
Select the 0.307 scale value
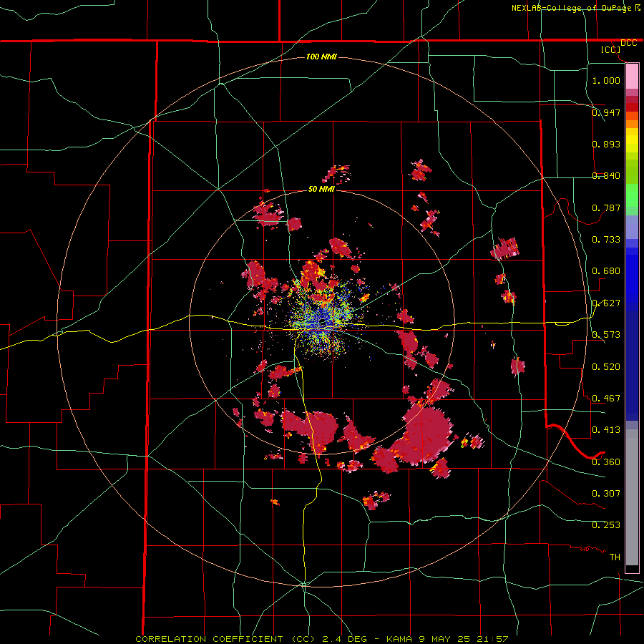[606, 493]
